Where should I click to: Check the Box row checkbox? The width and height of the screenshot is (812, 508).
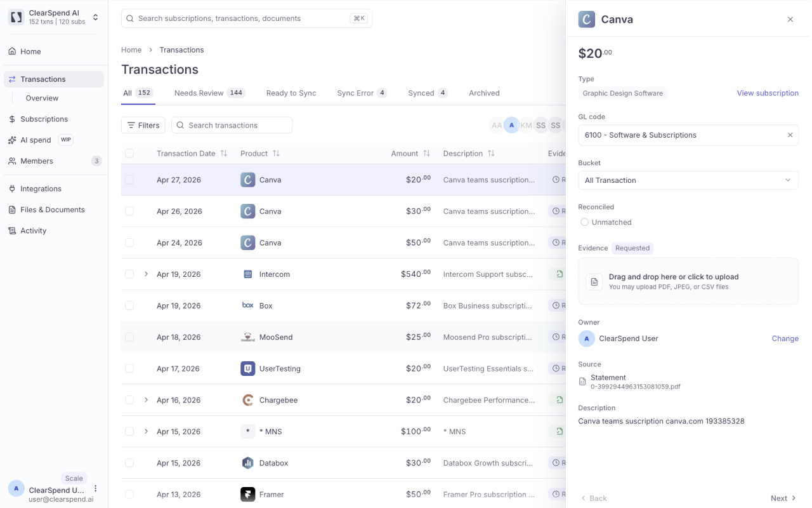tap(129, 305)
